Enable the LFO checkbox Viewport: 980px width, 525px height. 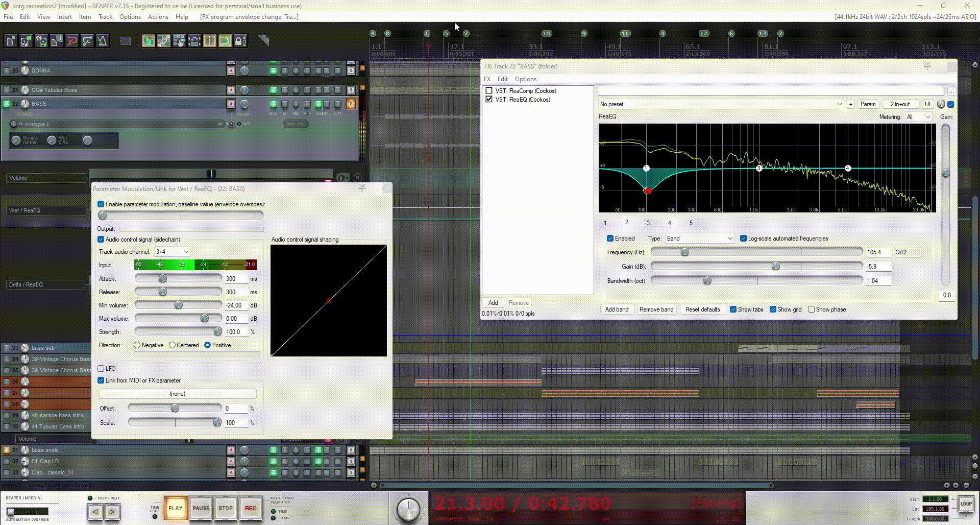tap(101, 369)
